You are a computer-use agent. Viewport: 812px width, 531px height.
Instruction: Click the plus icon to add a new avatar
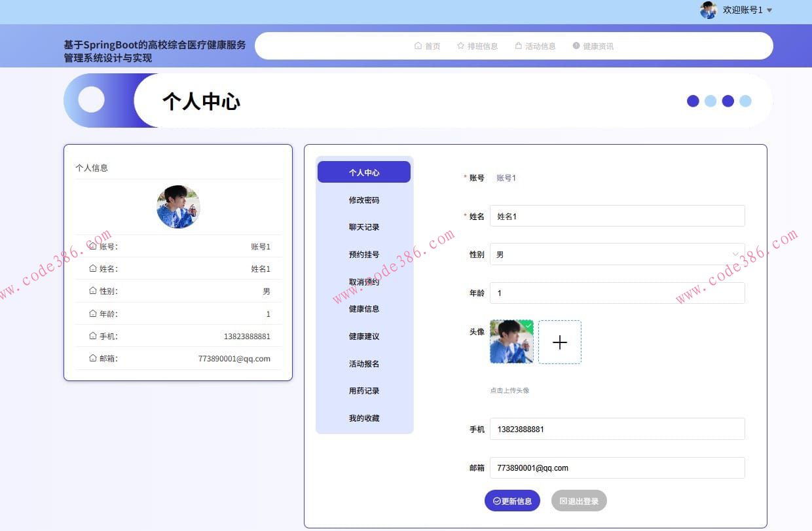(560, 342)
